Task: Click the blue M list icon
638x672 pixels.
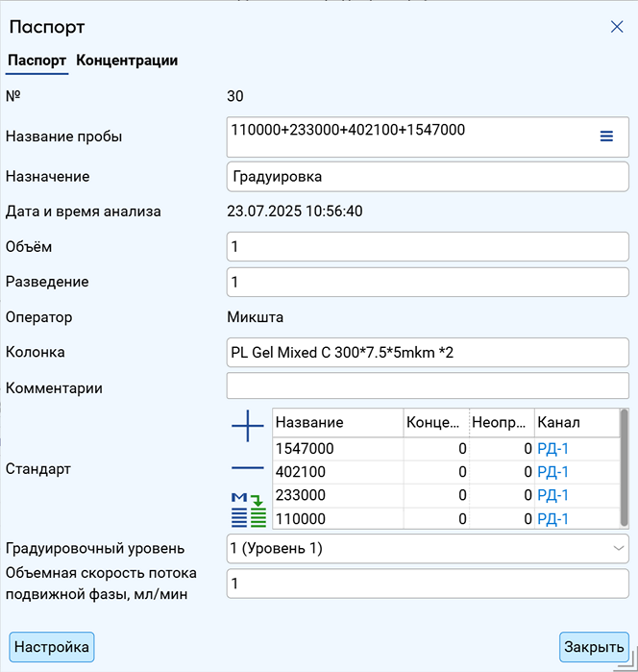Action: [239, 510]
